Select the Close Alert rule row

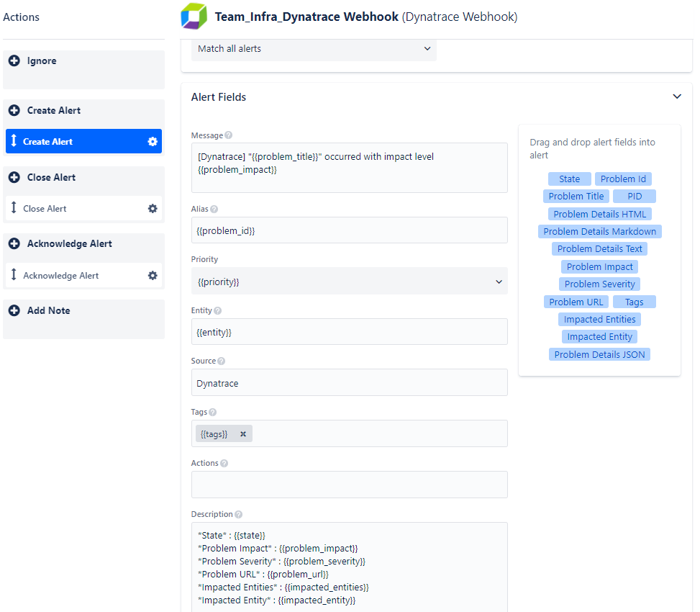point(84,209)
